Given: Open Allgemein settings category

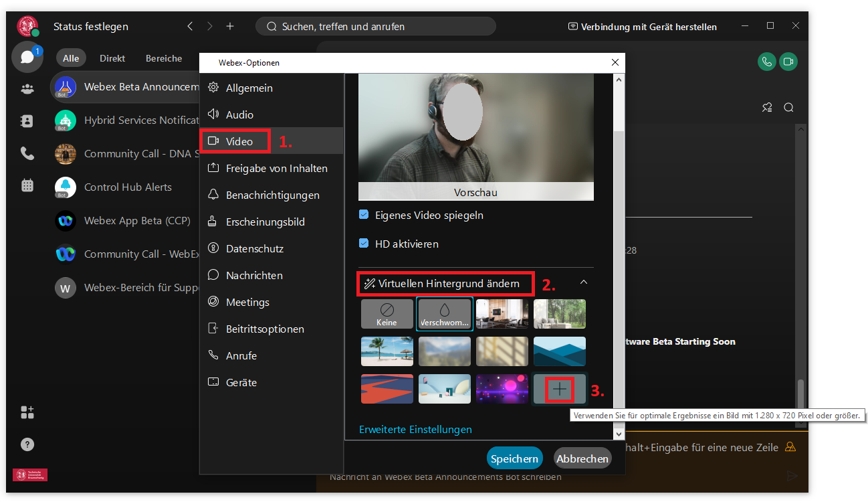Looking at the screenshot, I should [x=272, y=88].
